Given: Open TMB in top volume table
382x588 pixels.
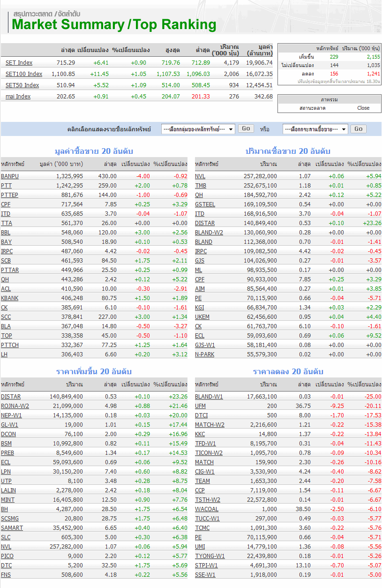Looking at the screenshot, I should [201, 186].
